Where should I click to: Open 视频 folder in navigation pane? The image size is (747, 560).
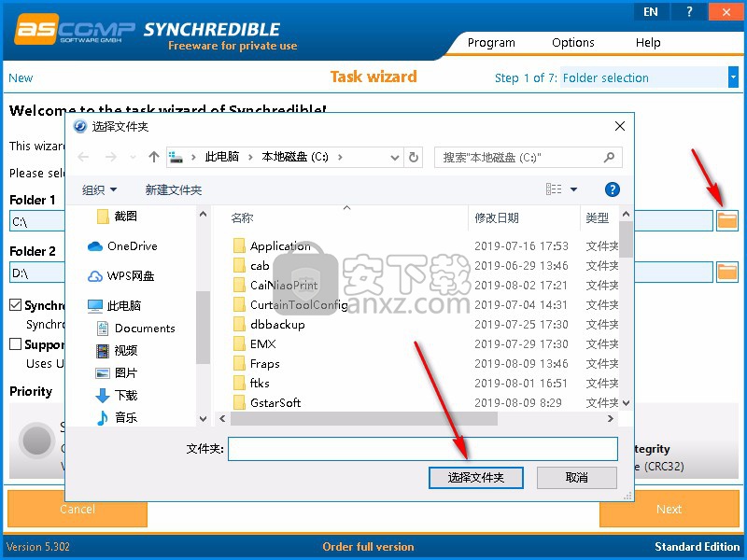[117, 351]
